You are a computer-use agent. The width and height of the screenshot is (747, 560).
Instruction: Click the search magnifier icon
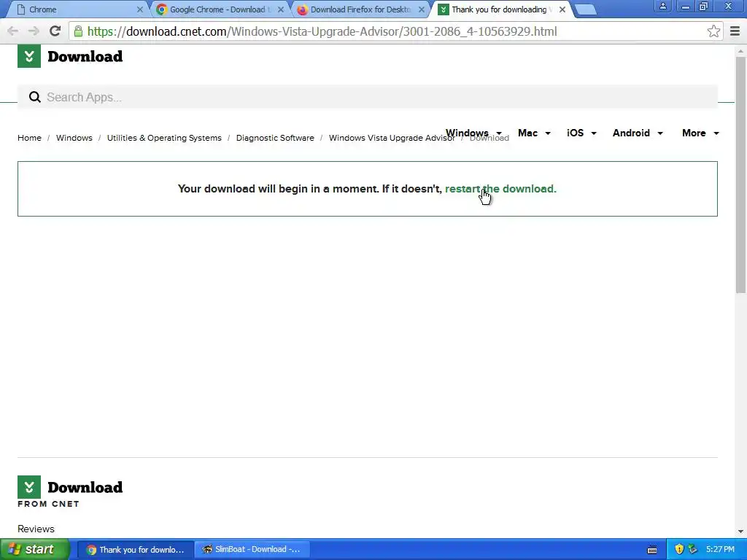35,97
